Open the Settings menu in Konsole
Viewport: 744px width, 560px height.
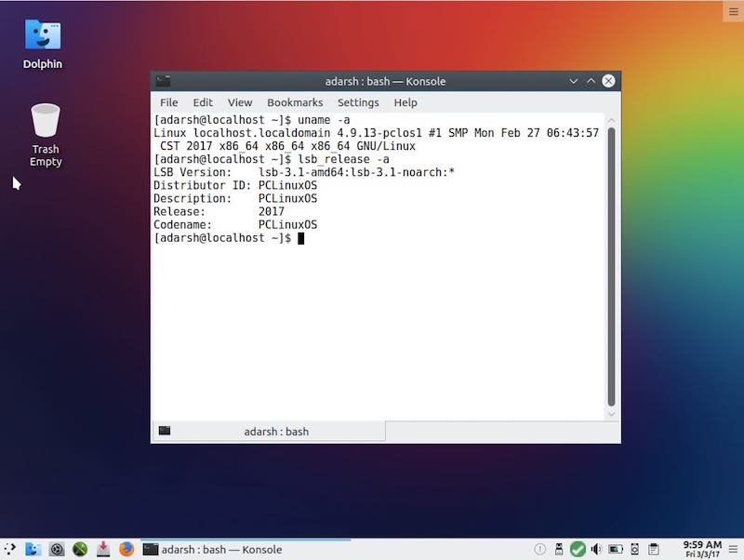coord(358,102)
